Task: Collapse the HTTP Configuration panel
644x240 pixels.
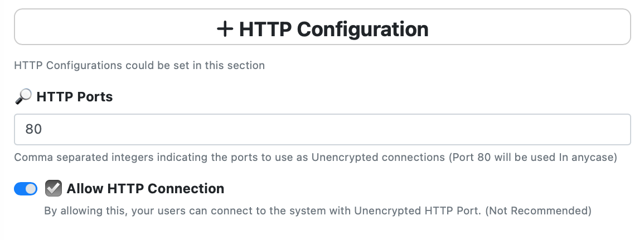Action: click(322, 27)
